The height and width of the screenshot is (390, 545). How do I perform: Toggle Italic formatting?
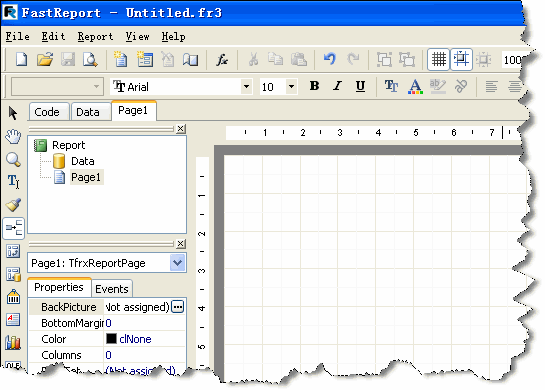point(337,86)
